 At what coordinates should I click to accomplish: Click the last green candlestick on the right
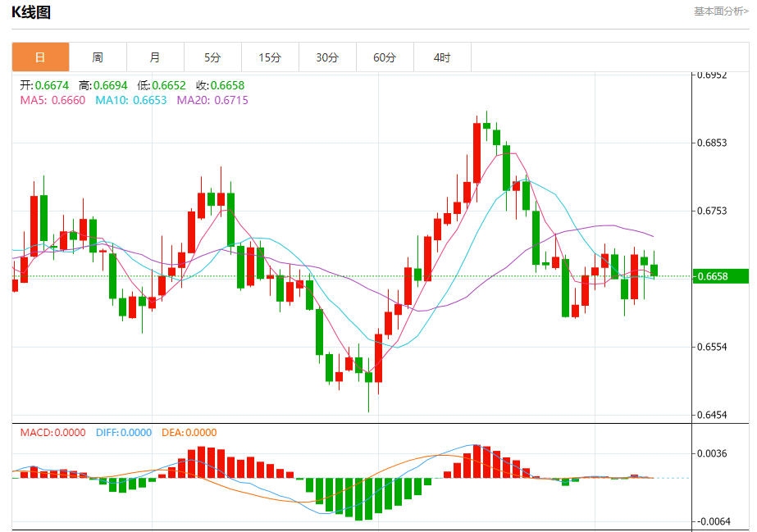pos(654,271)
